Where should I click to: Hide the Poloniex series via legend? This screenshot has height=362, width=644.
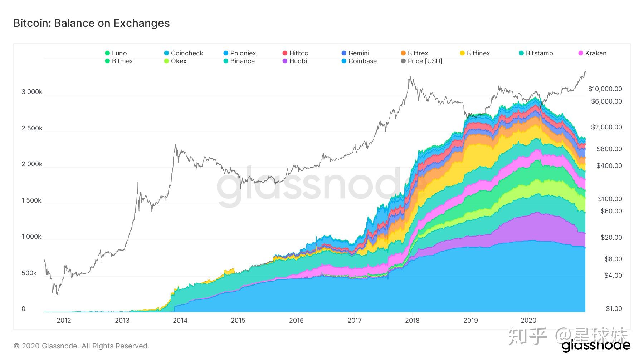click(x=239, y=53)
